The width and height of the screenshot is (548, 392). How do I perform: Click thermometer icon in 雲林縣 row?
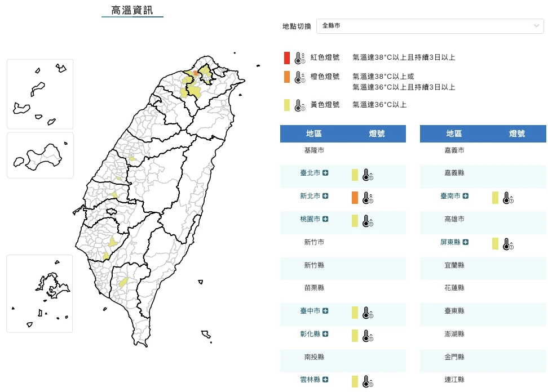click(x=368, y=381)
